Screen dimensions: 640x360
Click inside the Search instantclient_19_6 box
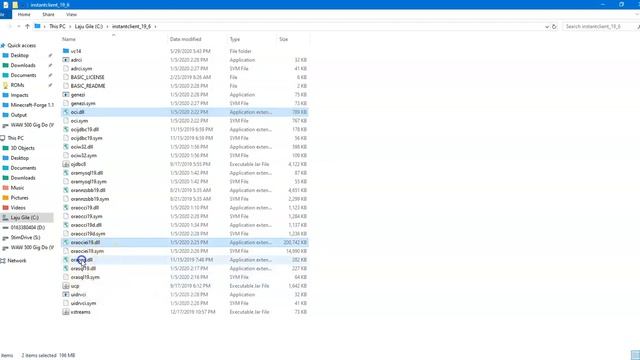(x=598, y=26)
